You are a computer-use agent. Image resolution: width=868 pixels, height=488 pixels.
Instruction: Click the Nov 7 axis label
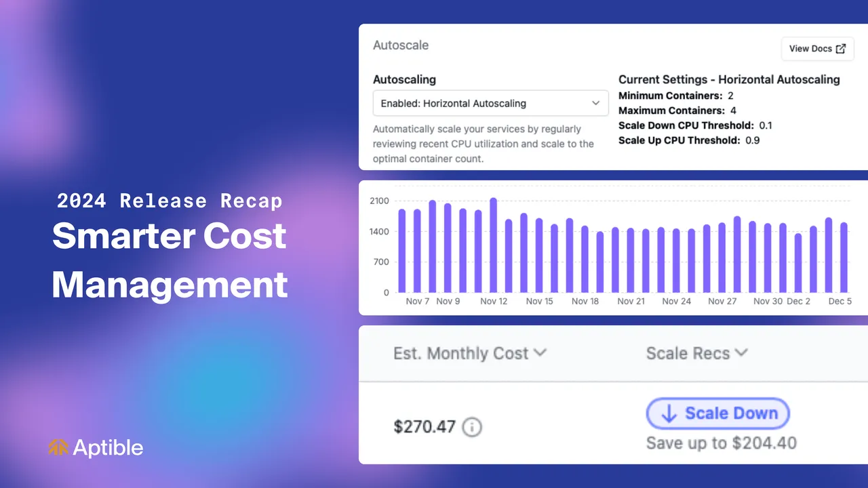coord(418,301)
